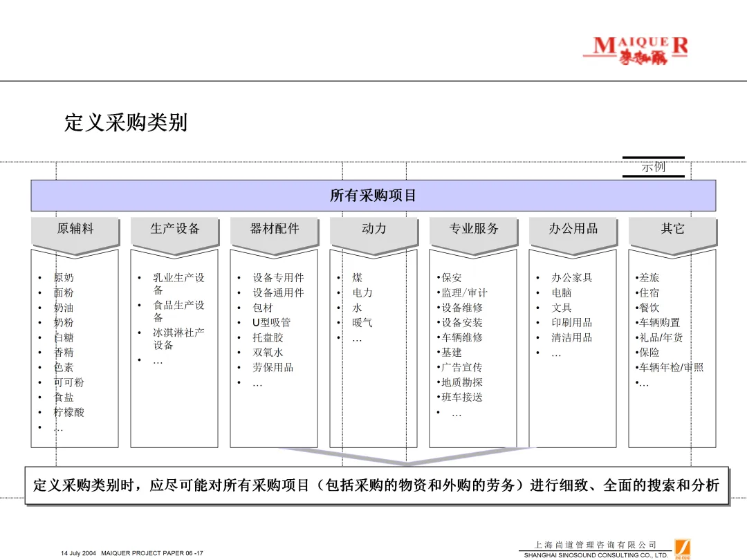
Task: Click the 电脑 item
Action: pos(562,292)
